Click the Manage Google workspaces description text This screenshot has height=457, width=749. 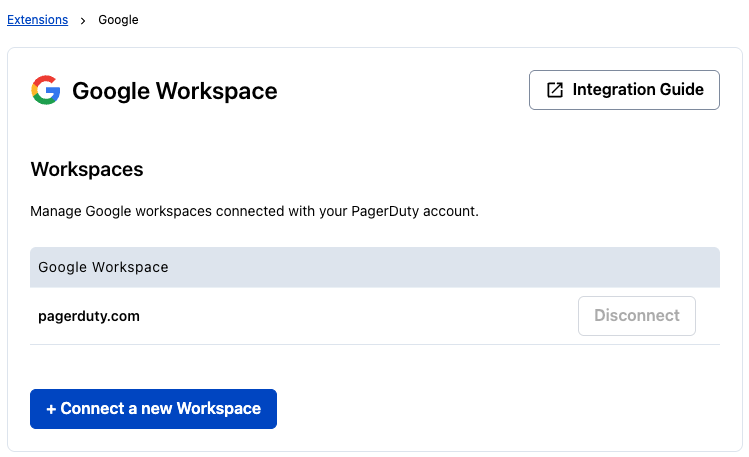pos(254,211)
